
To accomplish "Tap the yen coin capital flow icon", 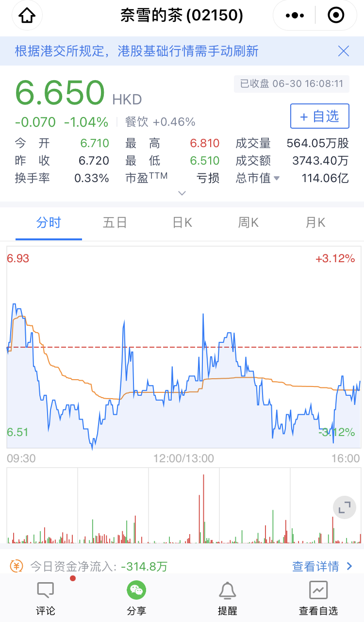I will point(17,566).
